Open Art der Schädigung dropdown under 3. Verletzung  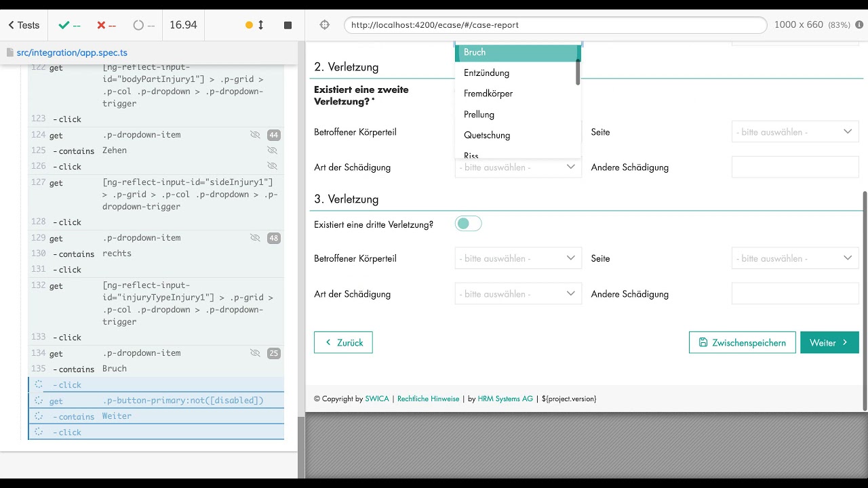point(518,294)
